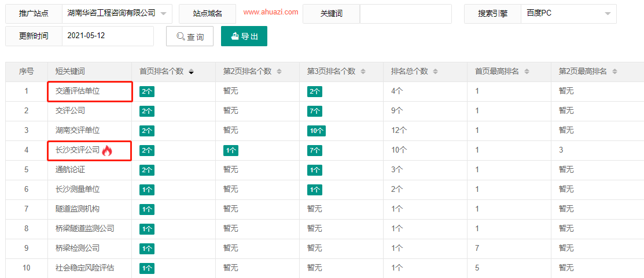The width and height of the screenshot is (644, 278).
Task: Click the 更新时间 date field
Action: (x=108, y=36)
